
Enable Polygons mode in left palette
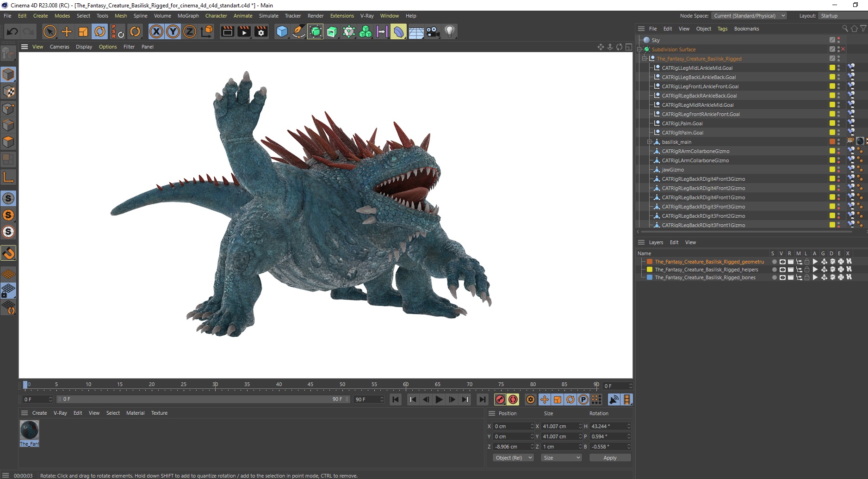[8, 142]
